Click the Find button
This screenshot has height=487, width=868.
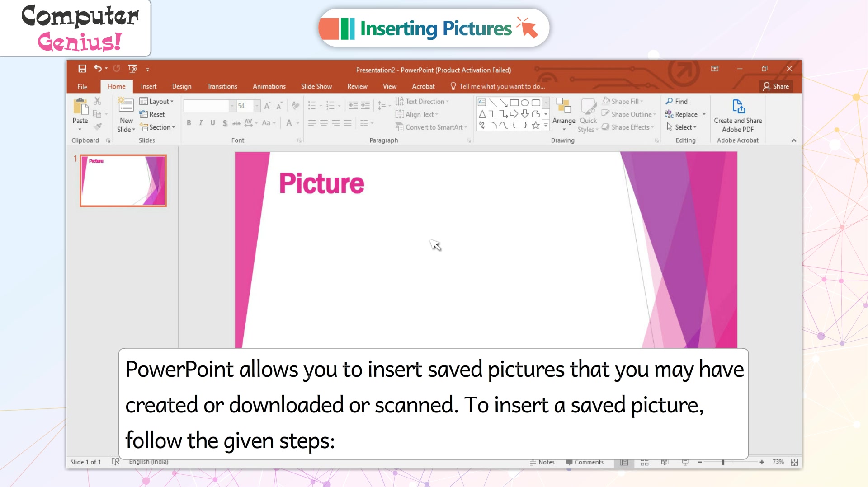[x=677, y=102]
